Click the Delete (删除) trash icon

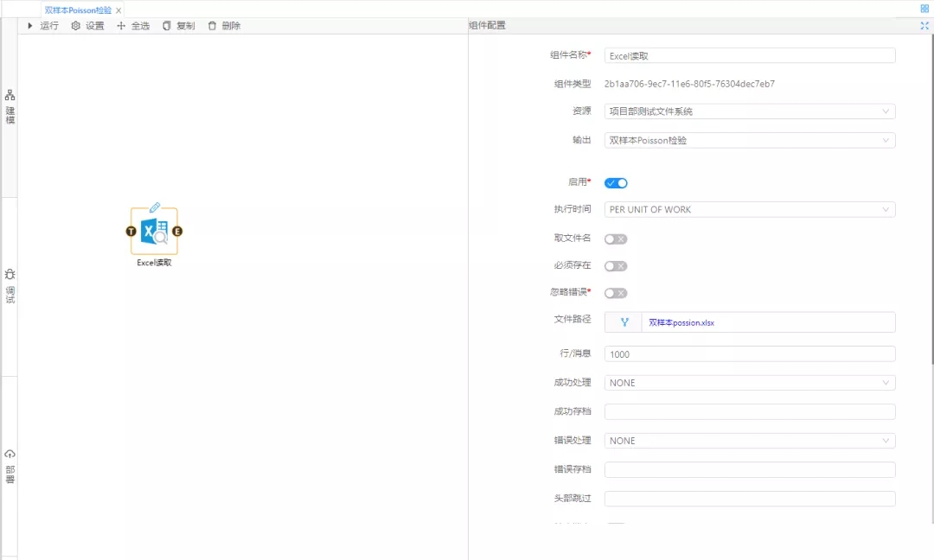[x=212, y=26]
